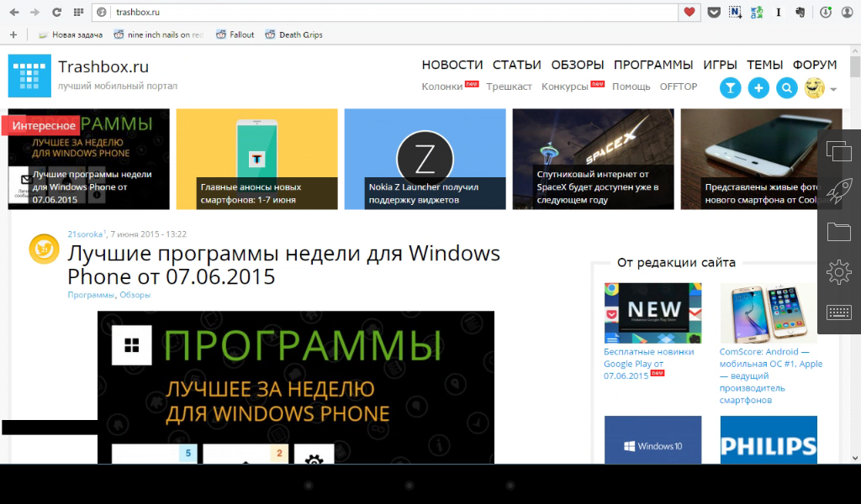
Task: Expand the user menu arrow beside avatar
Action: pyautogui.click(x=833, y=89)
